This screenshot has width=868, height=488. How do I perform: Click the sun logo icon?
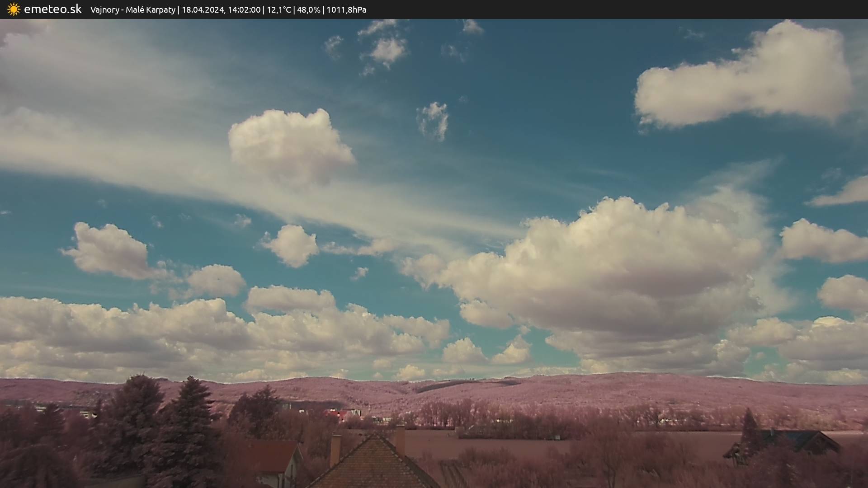pos(14,9)
